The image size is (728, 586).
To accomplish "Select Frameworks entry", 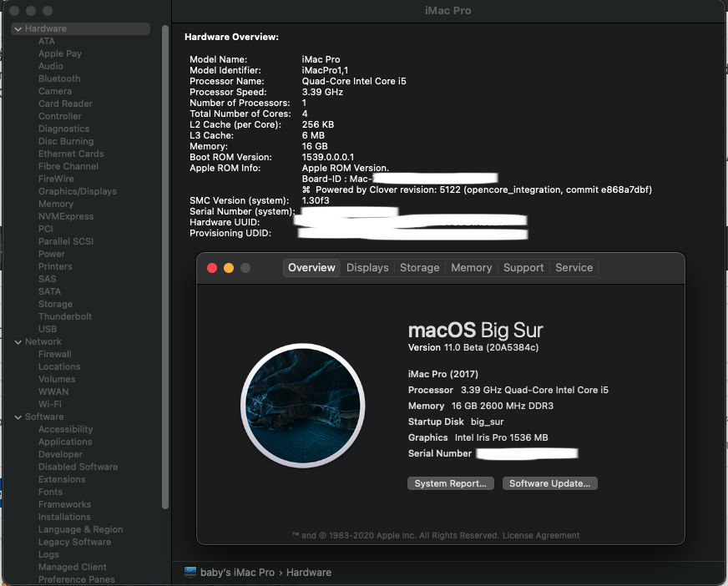I will click(64, 505).
